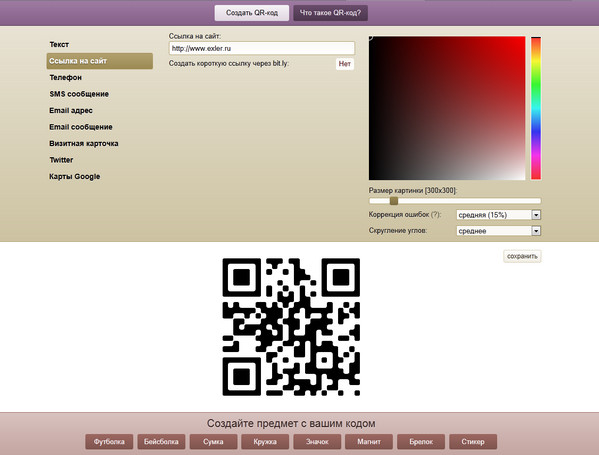Click the site link input field
Image resolution: width=599 pixels, height=455 pixels.
coord(262,48)
